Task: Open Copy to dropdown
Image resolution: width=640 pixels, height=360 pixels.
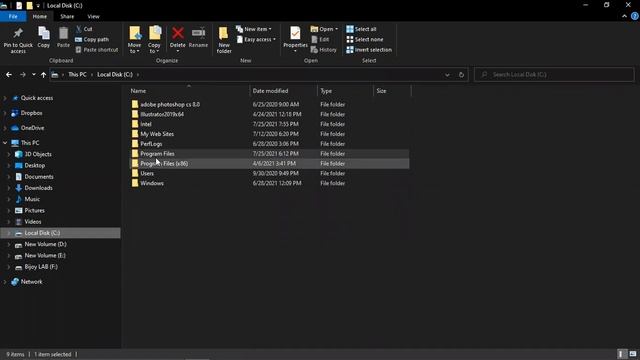Action: (x=154, y=40)
